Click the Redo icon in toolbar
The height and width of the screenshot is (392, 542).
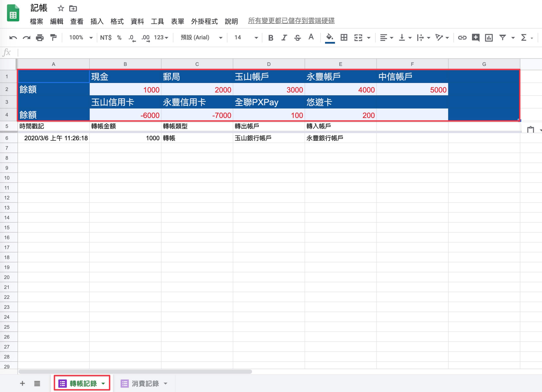(x=26, y=38)
